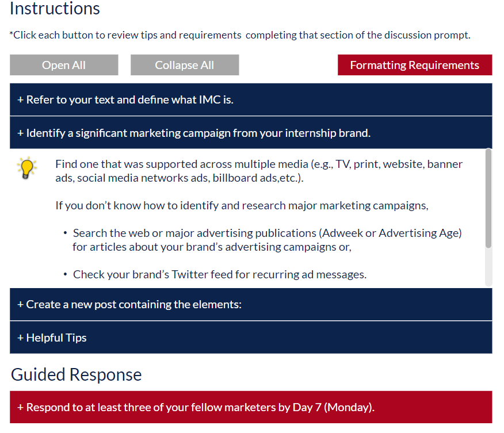
Task: Click the vertical scrollbar thumb in tips panel
Action: [488, 198]
